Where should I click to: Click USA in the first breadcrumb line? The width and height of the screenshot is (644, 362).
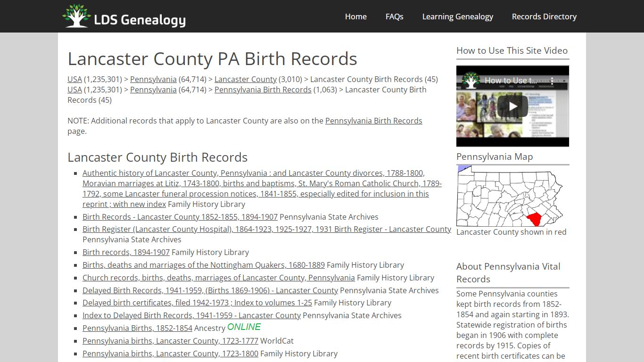point(74,79)
